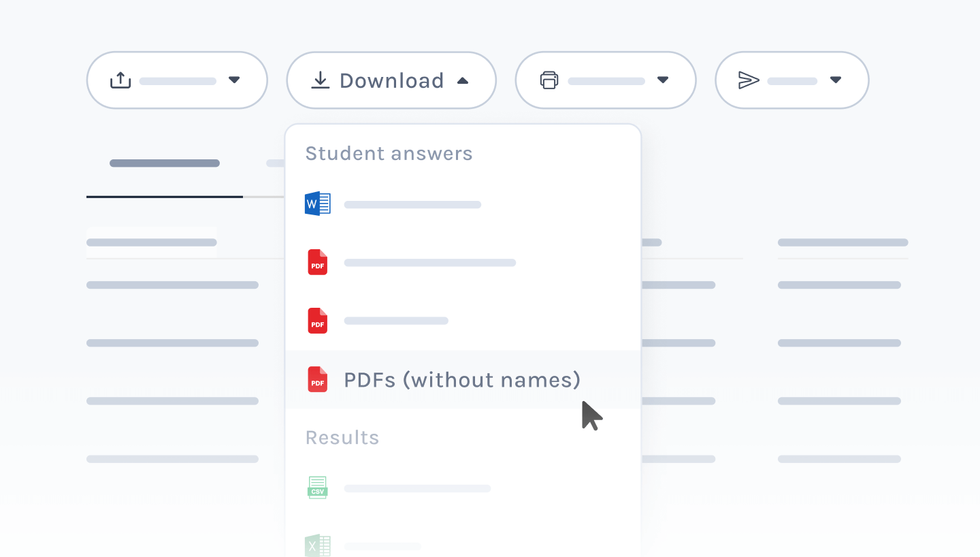Choose the CSV option in the Results section

click(x=417, y=488)
